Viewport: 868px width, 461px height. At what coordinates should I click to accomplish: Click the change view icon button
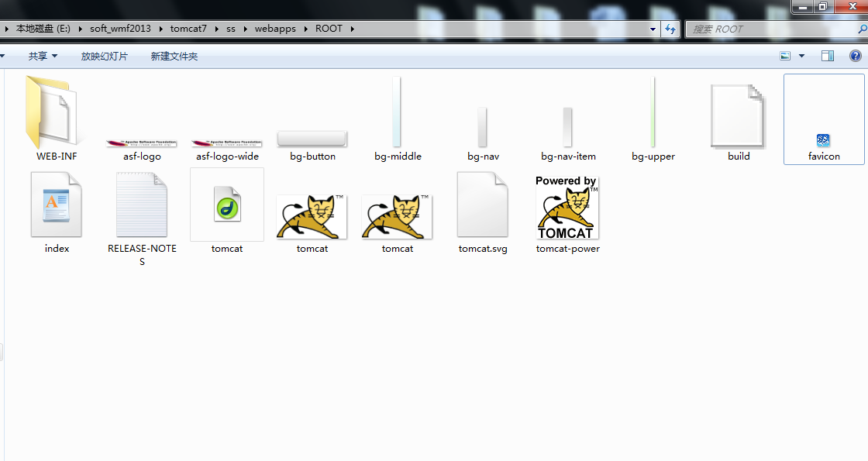click(785, 56)
